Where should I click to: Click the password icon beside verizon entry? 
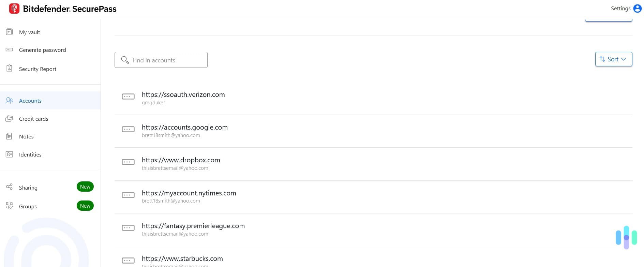tap(128, 97)
